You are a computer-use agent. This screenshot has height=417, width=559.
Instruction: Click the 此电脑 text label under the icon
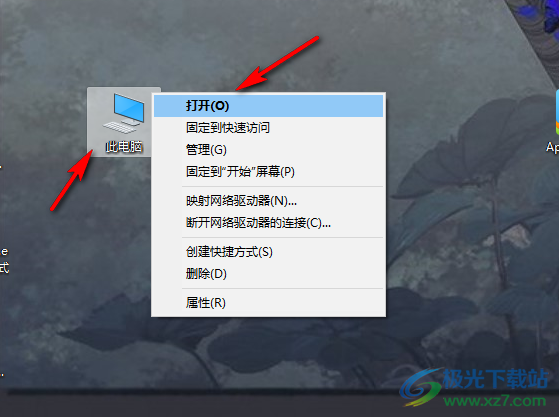coord(124,146)
